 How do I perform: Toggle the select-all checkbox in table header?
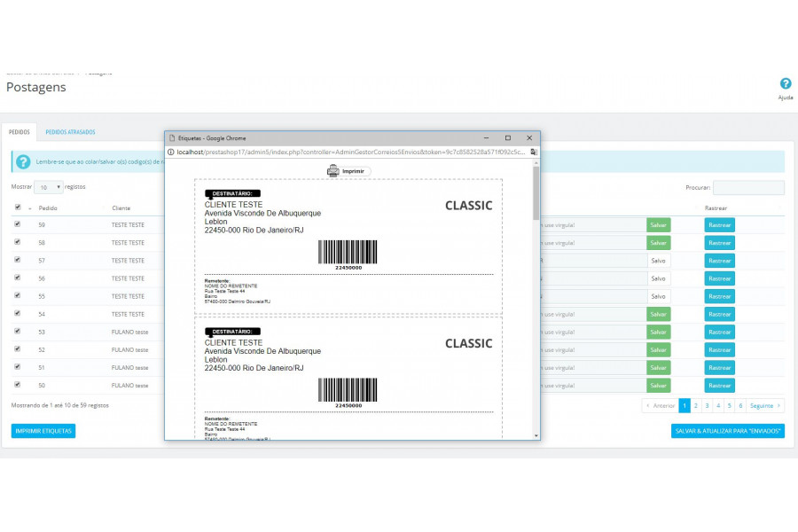pos(18,207)
